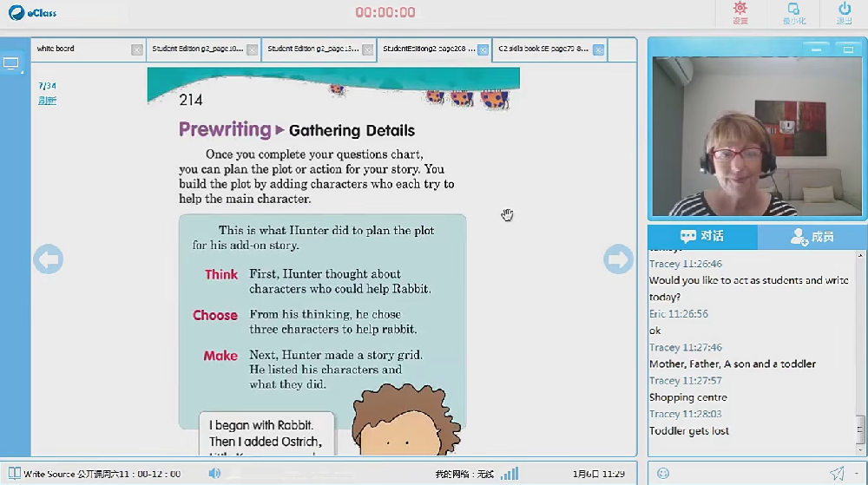Click the speaker volume icon

click(x=214, y=473)
